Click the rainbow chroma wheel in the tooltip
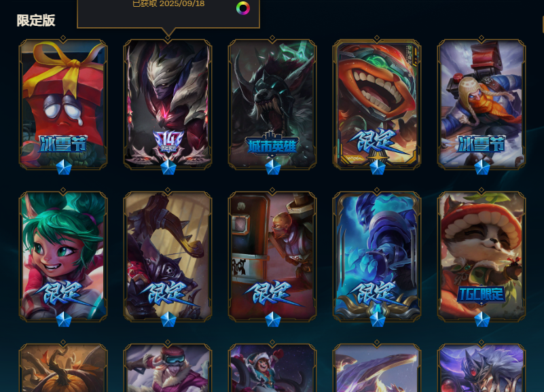The image size is (544, 392). (x=243, y=8)
